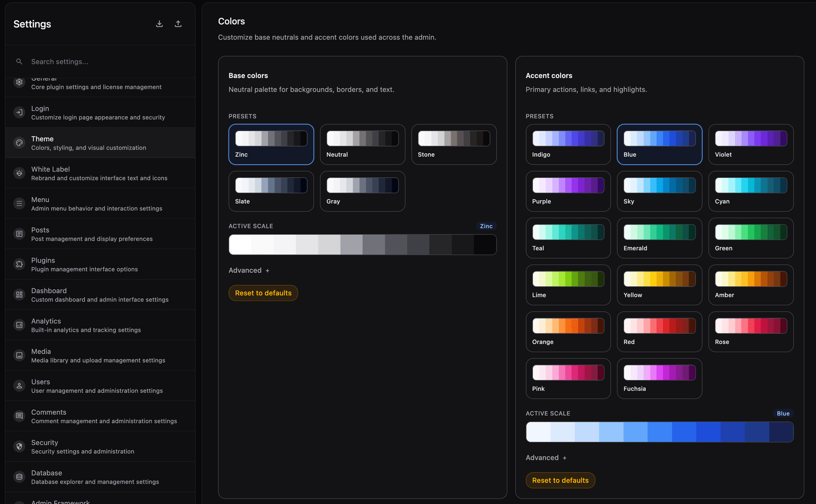The height and width of the screenshot is (504, 816).
Task: Choose the Fuchsia accent preset
Action: point(659,379)
